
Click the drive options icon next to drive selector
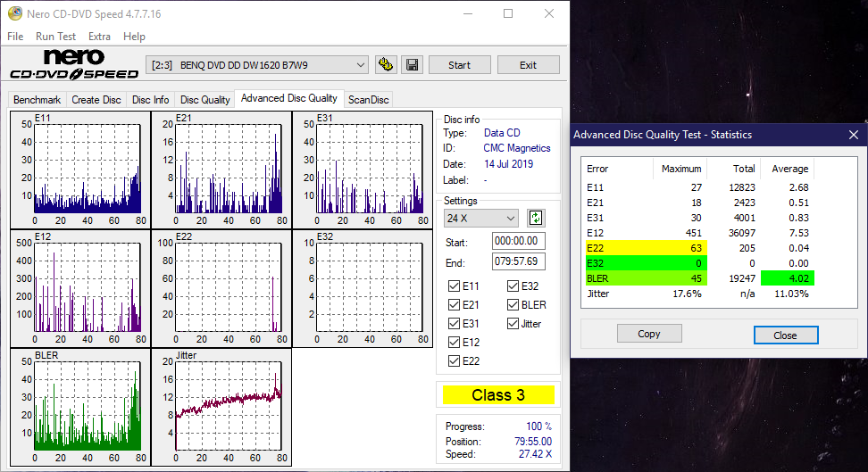pos(385,65)
